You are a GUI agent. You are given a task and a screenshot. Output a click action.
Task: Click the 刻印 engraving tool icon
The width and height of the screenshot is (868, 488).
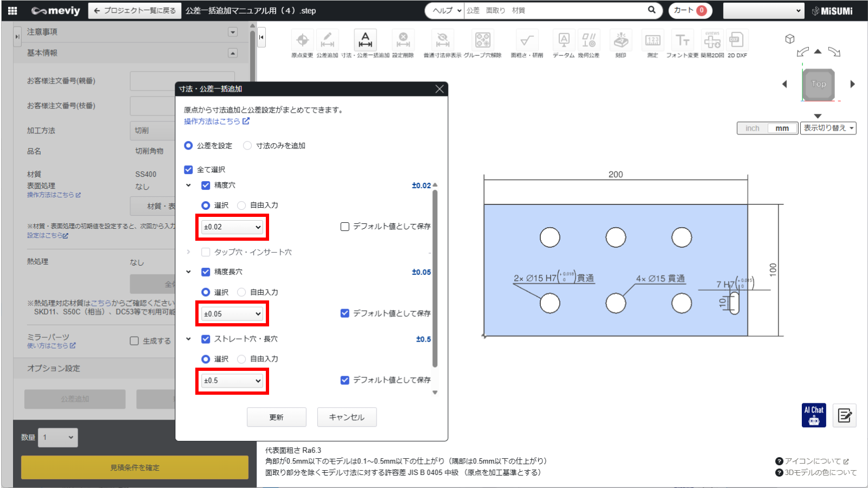click(621, 40)
